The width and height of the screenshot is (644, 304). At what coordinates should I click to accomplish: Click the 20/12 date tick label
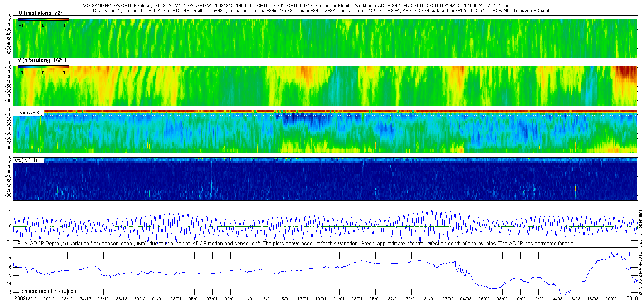coord(49,299)
